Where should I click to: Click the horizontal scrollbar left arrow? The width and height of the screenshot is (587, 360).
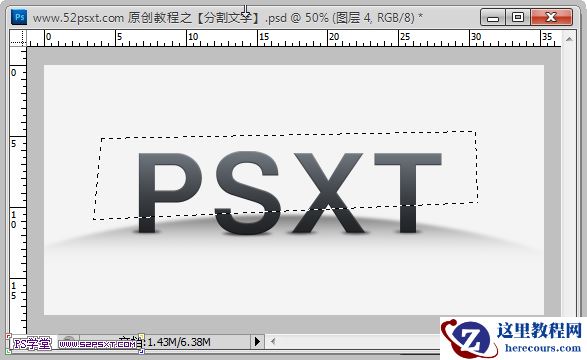pos(273,341)
